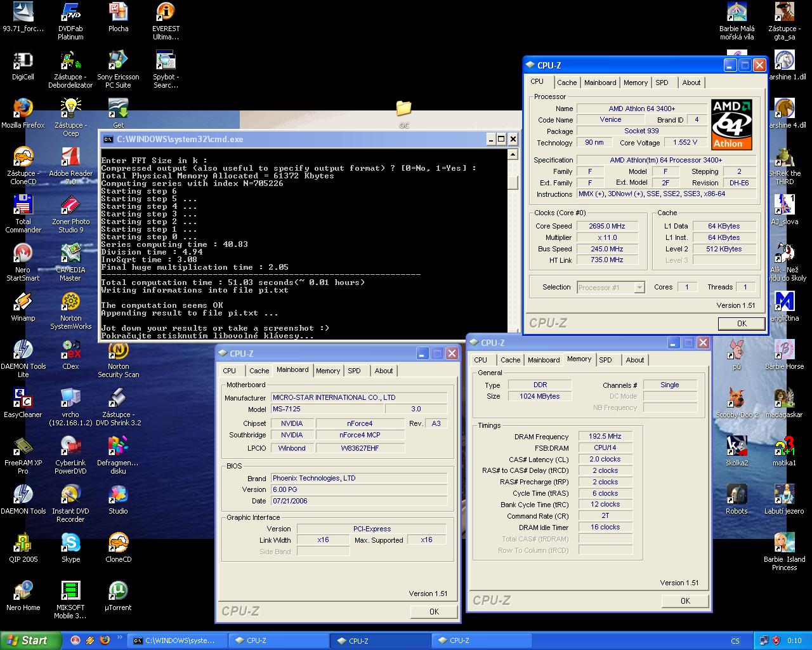Launch Nero StartSmart from desktop
This screenshot has width=812, height=650.
tap(23, 262)
